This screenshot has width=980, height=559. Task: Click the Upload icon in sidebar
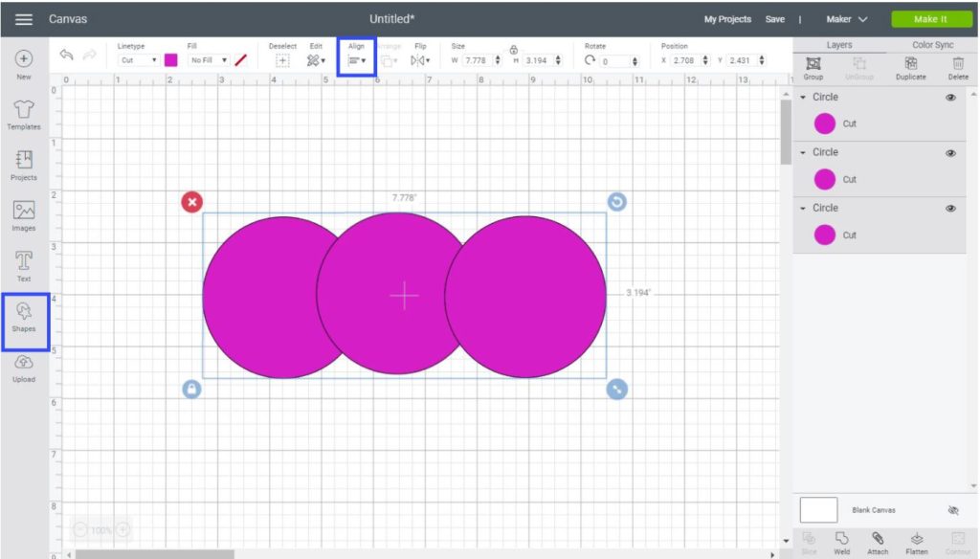coord(24,365)
